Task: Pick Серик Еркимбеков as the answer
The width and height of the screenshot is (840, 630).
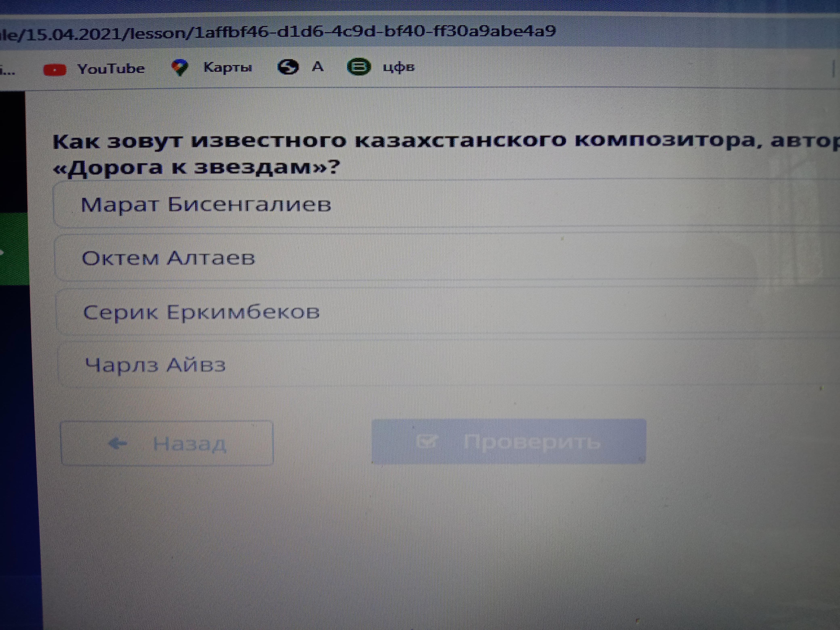Action: [x=201, y=313]
